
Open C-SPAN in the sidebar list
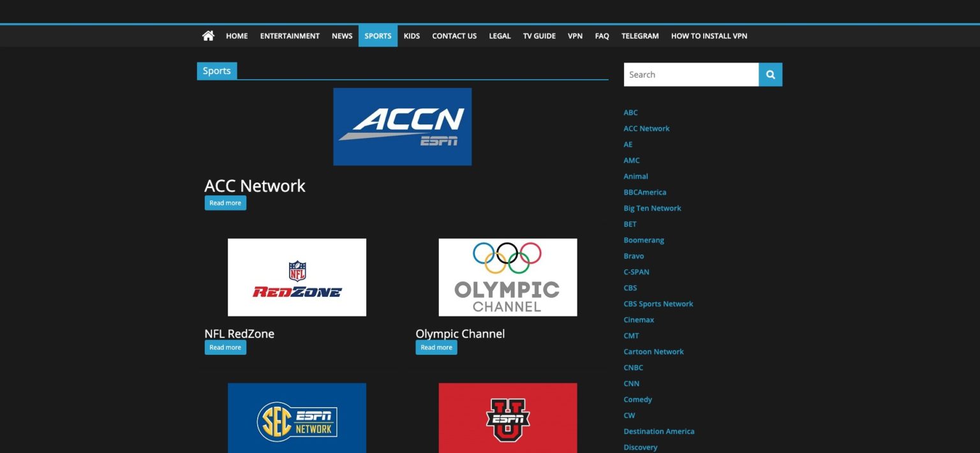click(x=636, y=272)
